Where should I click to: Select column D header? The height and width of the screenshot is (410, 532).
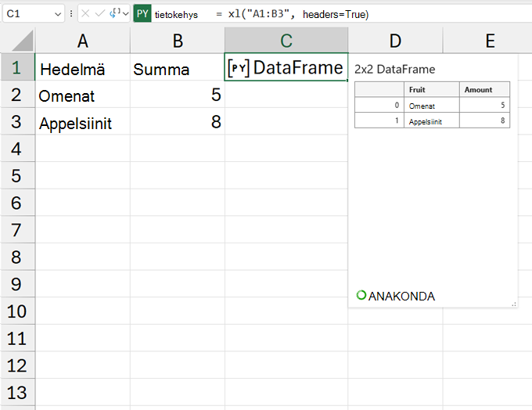point(395,41)
